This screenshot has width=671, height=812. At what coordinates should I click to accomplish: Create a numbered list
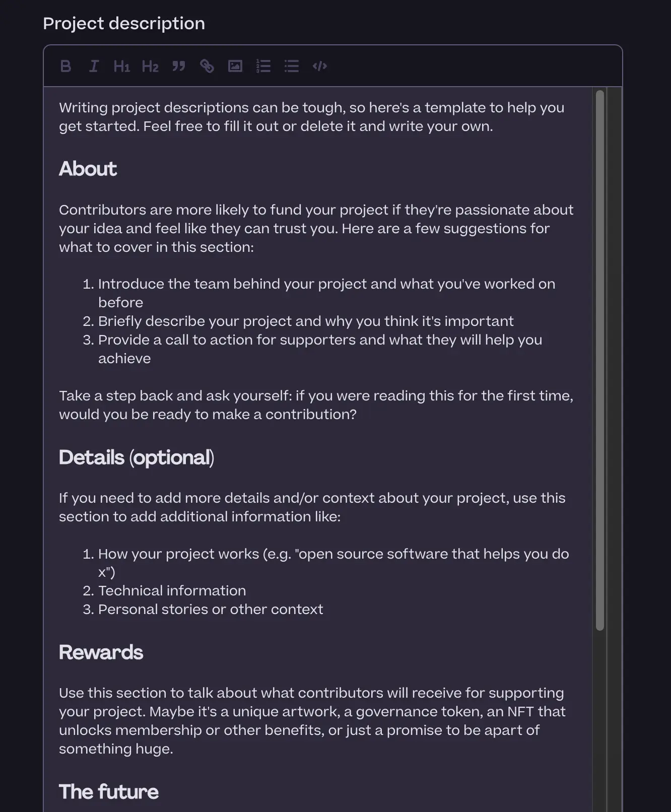[x=263, y=66]
